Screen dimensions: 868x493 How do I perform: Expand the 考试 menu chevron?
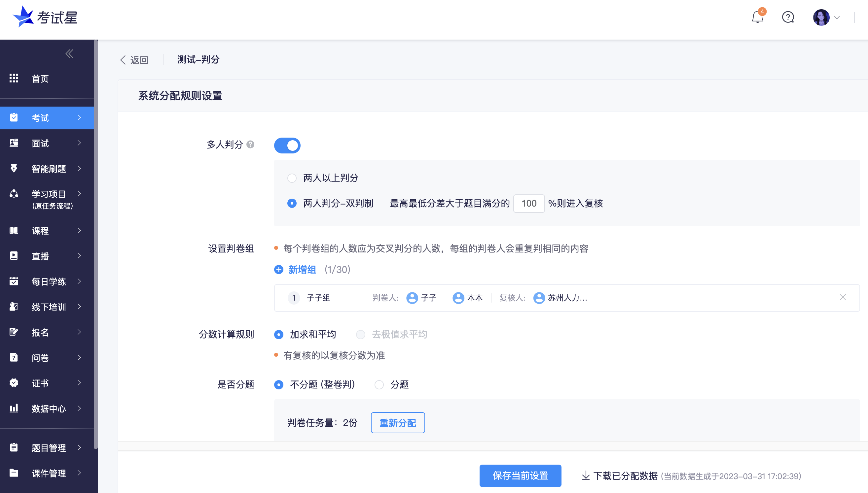coord(79,117)
